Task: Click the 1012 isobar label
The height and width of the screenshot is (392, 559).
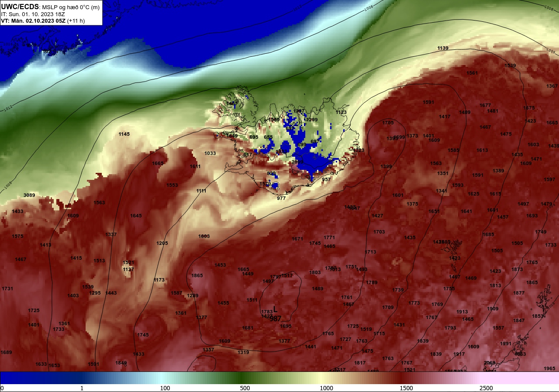Action: pos(8,107)
